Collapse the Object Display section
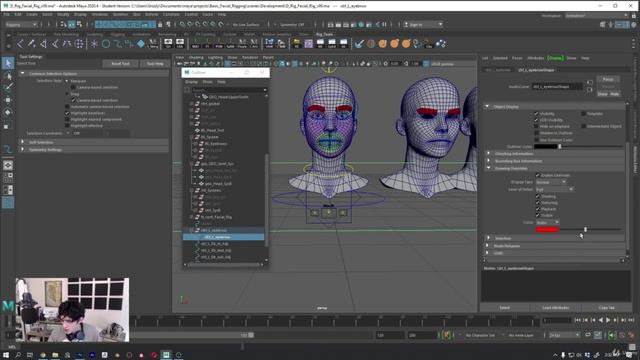The height and width of the screenshot is (360, 640). (x=487, y=107)
